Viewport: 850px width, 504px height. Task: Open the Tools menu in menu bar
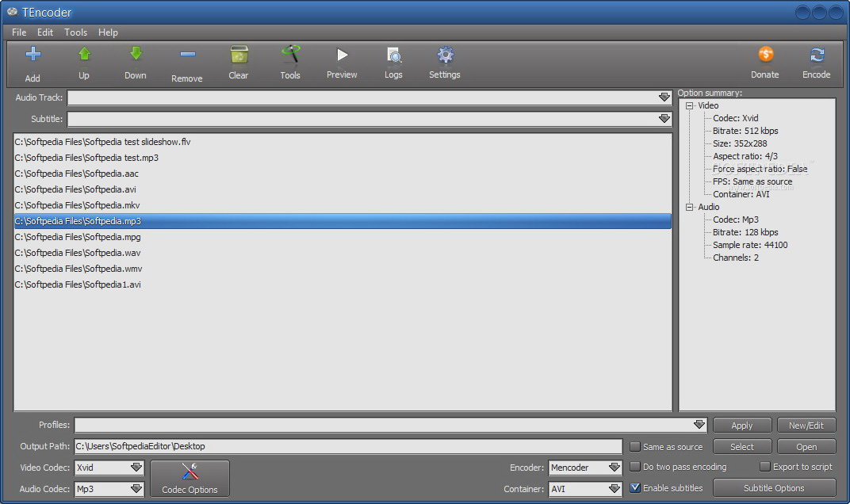75,32
